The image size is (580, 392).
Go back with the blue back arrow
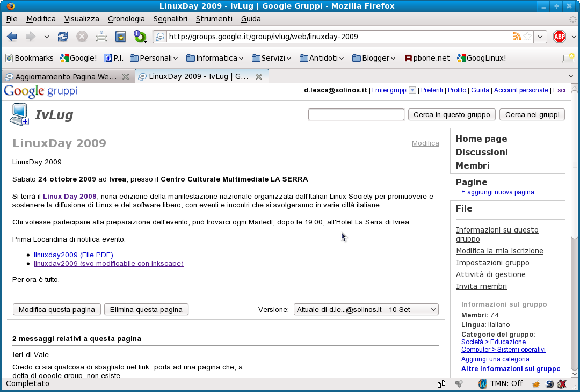coord(12,37)
